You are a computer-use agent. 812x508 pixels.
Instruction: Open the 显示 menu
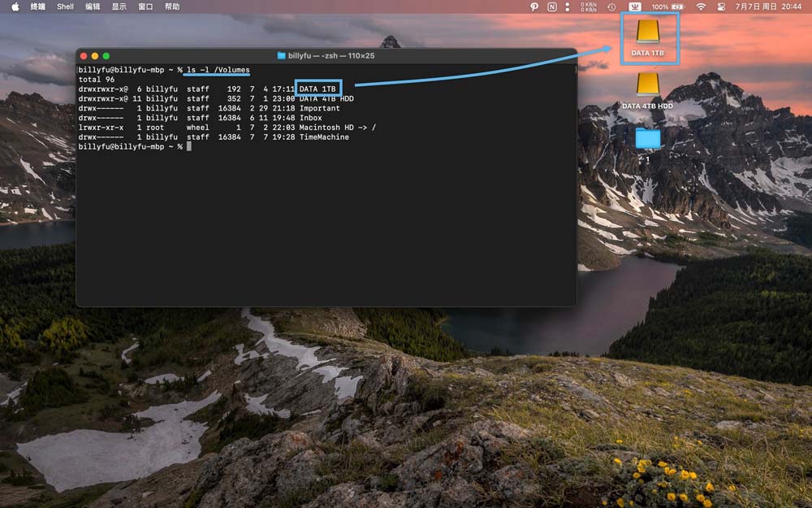(119, 7)
